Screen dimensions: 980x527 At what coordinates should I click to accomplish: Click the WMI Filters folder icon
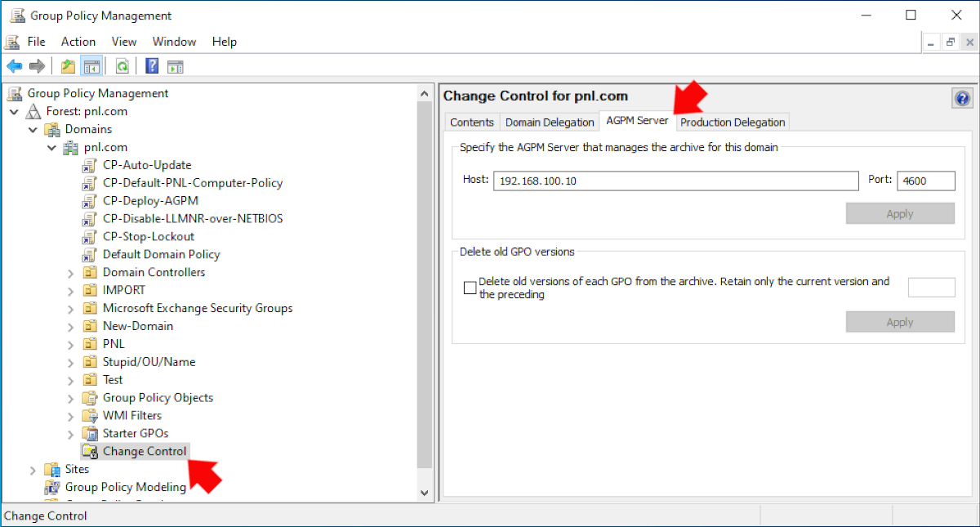pyautogui.click(x=91, y=416)
